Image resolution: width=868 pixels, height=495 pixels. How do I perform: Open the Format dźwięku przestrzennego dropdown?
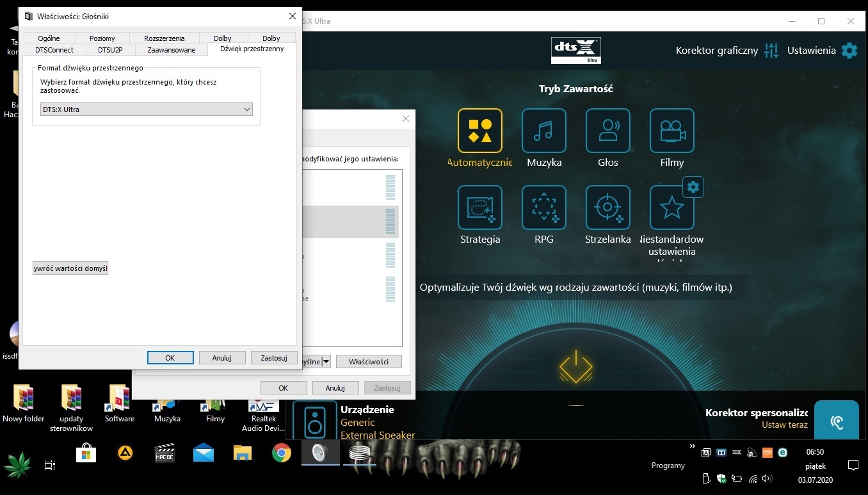[x=247, y=109]
